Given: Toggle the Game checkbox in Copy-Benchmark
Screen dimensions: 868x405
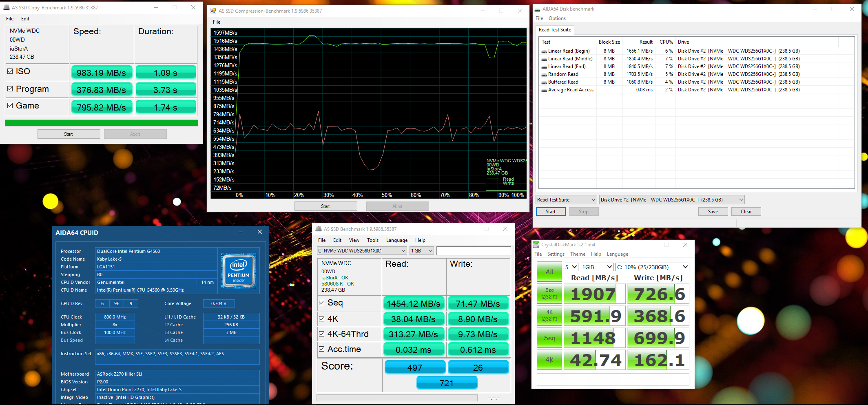Looking at the screenshot, I should click(10, 106).
